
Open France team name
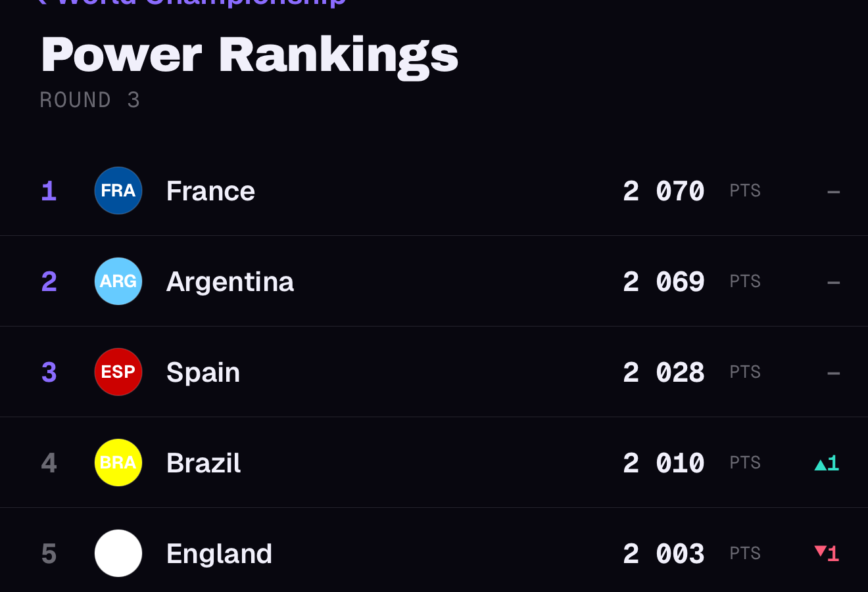pyautogui.click(x=210, y=191)
